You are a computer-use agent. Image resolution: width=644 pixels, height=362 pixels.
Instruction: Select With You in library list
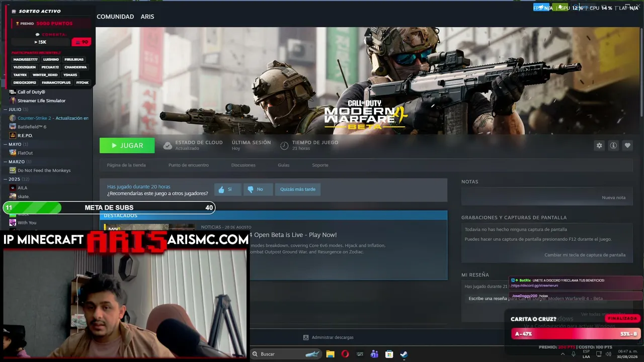point(27,223)
